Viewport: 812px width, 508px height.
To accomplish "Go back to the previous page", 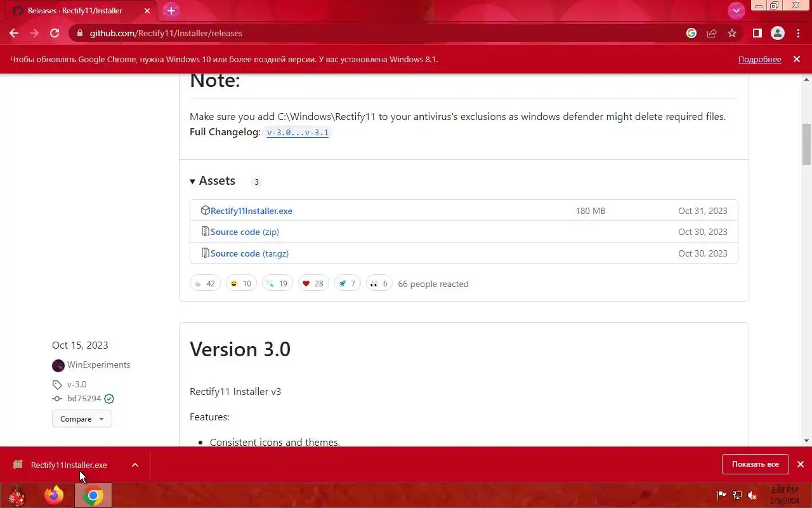I will click(x=14, y=33).
